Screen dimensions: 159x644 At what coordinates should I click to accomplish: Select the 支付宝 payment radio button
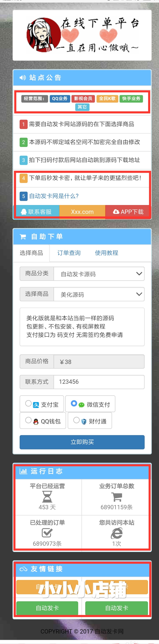[x=28, y=404]
